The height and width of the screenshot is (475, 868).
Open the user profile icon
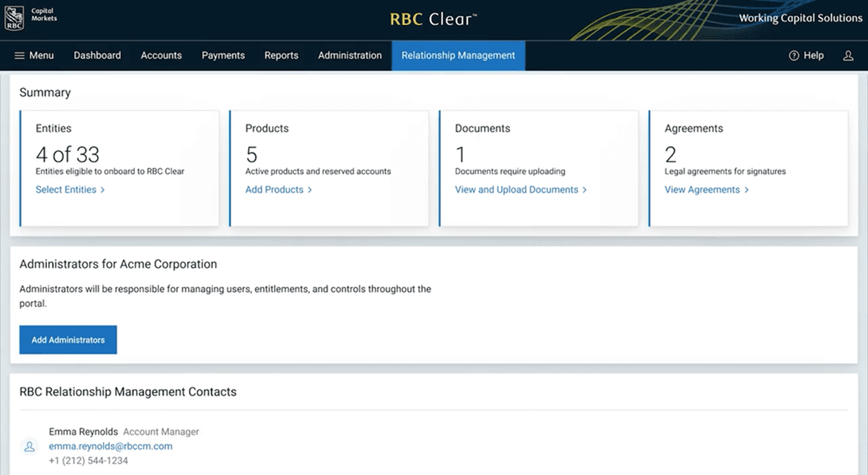[x=848, y=55]
